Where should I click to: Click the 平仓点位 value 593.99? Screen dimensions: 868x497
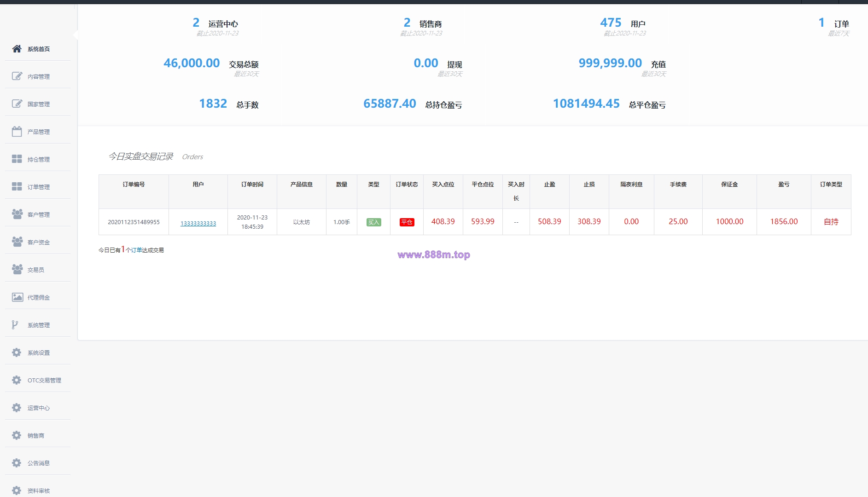coord(483,222)
